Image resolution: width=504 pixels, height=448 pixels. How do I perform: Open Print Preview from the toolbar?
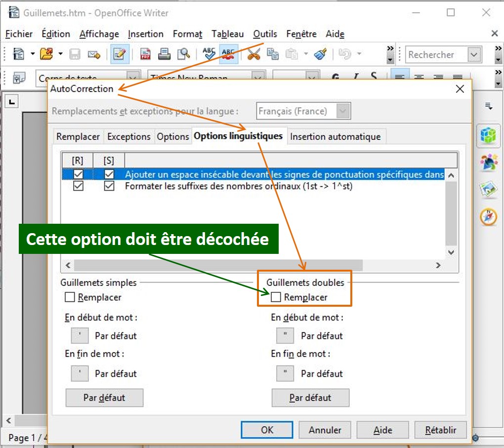(184, 54)
